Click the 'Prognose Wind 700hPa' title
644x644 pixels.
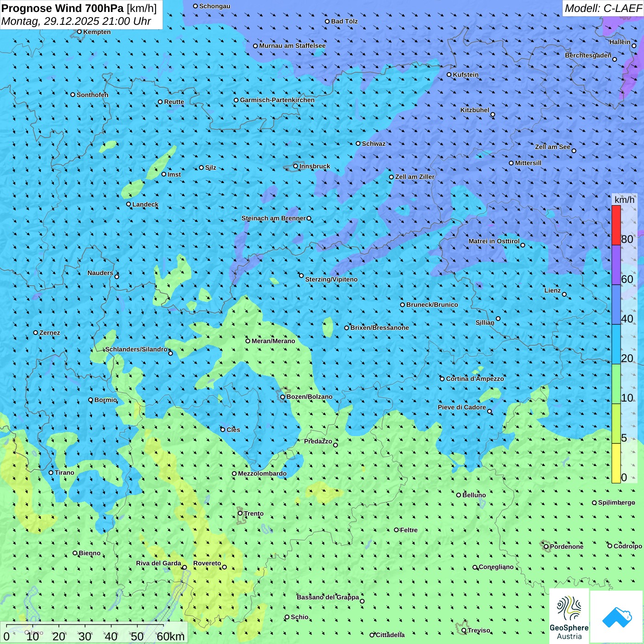63,8
